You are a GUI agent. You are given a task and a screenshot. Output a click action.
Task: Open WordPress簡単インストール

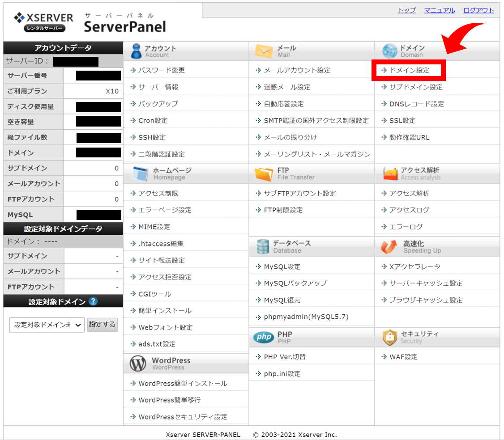point(183,384)
